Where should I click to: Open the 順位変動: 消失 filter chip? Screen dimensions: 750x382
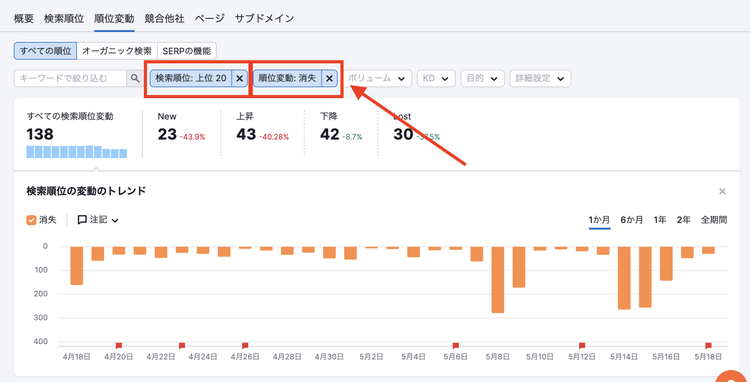[287, 78]
